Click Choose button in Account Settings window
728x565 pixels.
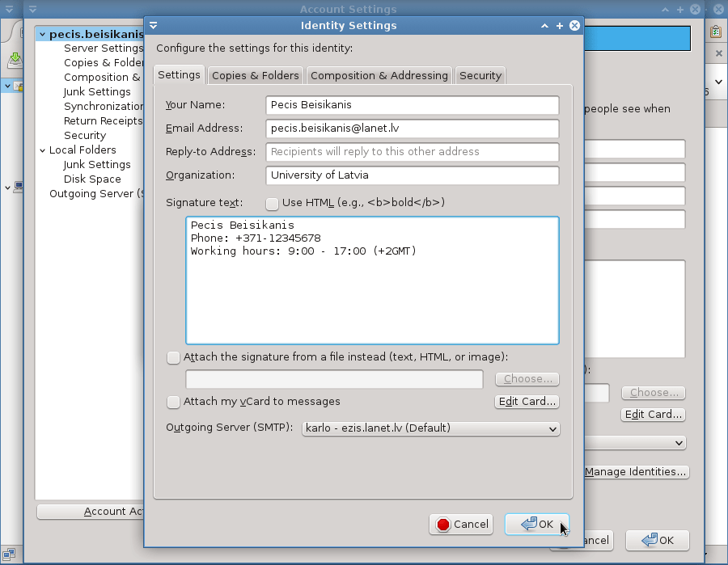pos(654,393)
